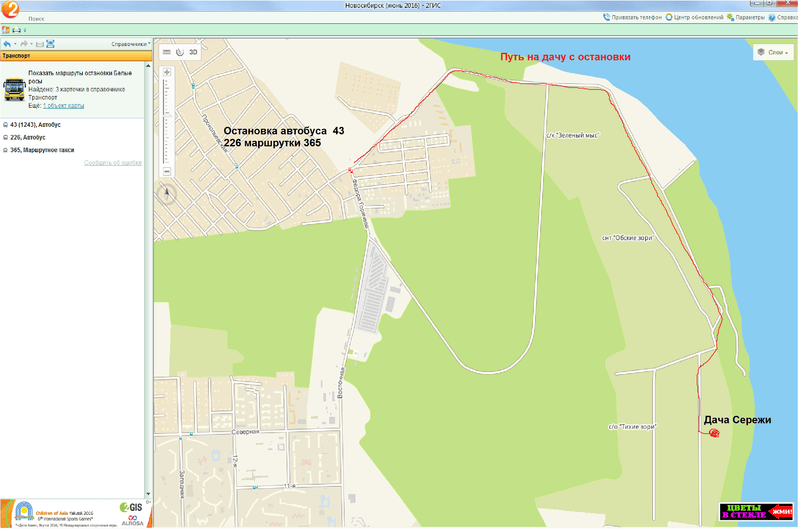The height and width of the screenshot is (529, 800).
Task: Click the 2GIS logo in bottom banner
Action: click(131, 507)
